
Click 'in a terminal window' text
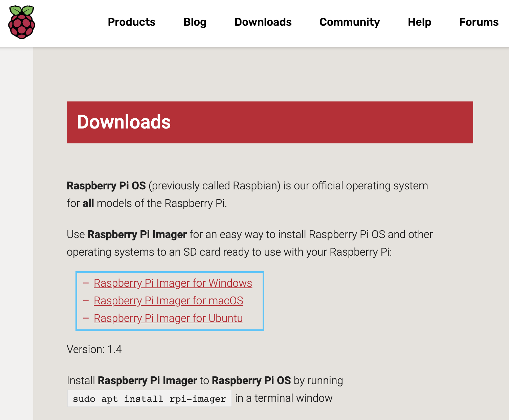click(284, 398)
